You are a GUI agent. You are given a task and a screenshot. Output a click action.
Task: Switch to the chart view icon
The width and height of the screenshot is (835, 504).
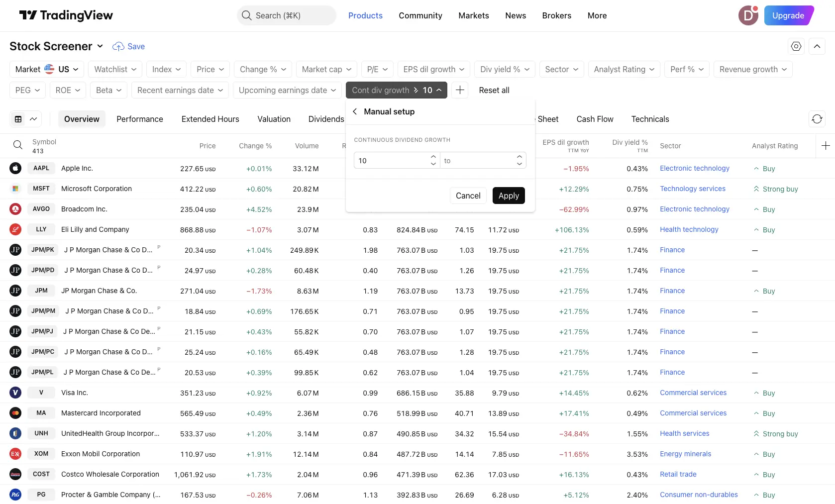pos(33,119)
